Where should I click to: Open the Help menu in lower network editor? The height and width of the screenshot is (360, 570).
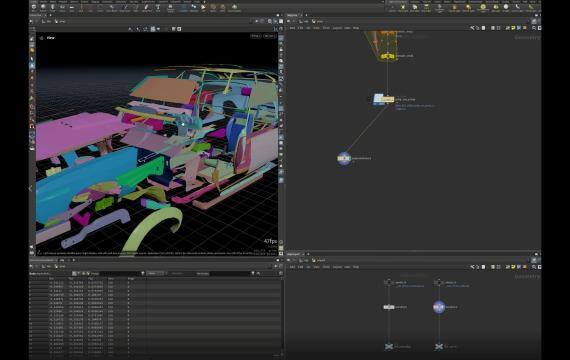point(356,267)
